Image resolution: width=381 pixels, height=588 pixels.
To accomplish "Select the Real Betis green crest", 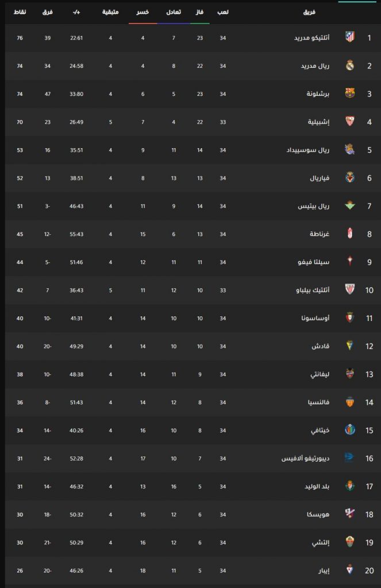I will [350, 206].
